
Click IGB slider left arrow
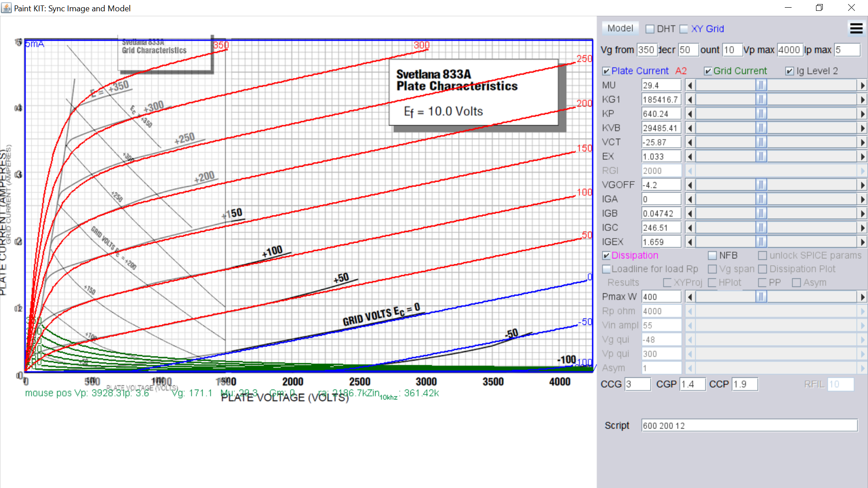point(690,214)
